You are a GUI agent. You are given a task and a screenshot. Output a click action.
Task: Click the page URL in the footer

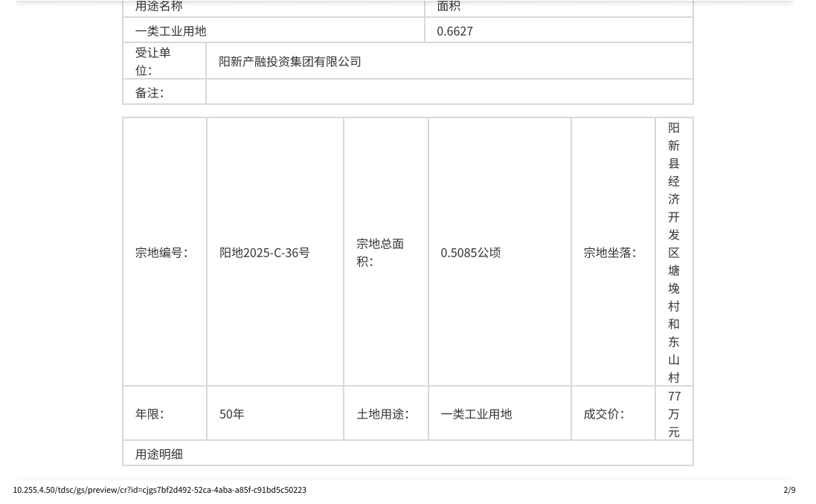[159, 490]
